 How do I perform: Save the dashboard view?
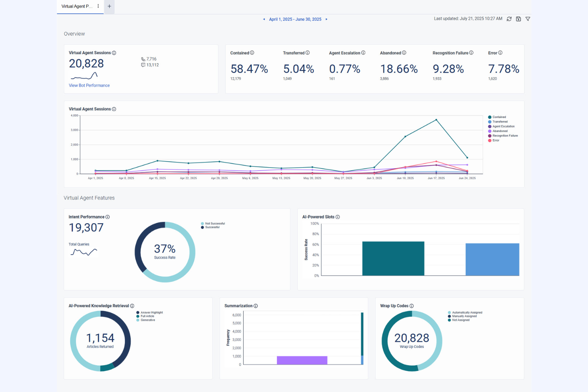[x=518, y=19]
